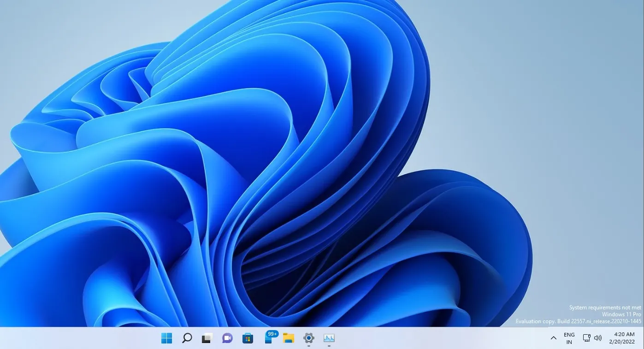Image resolution: width=644 pixels, height=349 pixels.
Task: Open Windows Settings
Action: pos(308,338)
